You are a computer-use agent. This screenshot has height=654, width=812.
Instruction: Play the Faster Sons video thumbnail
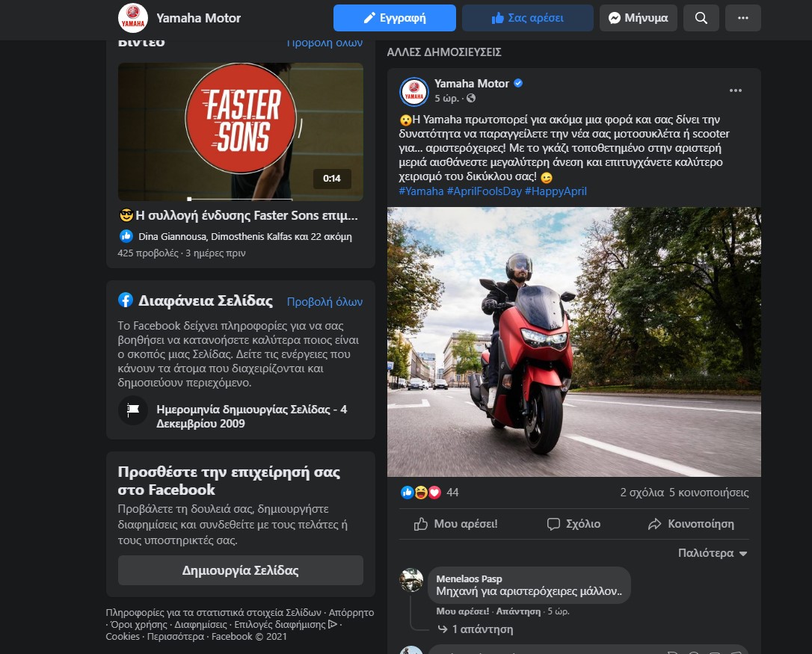240,132
